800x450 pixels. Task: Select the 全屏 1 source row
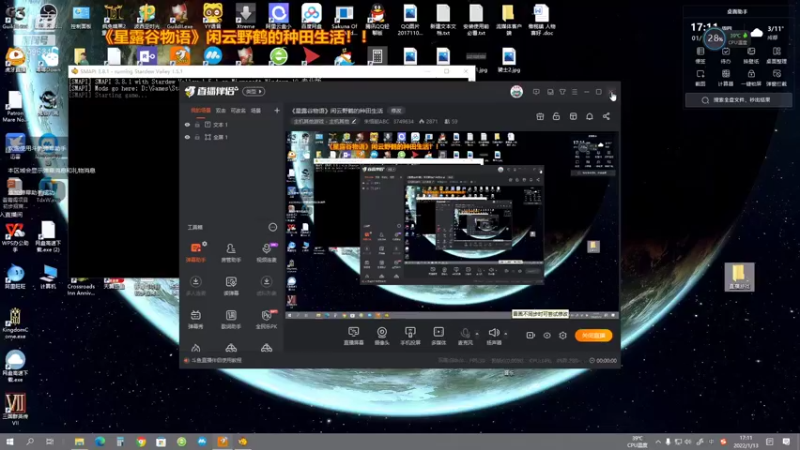click(231, 137)
